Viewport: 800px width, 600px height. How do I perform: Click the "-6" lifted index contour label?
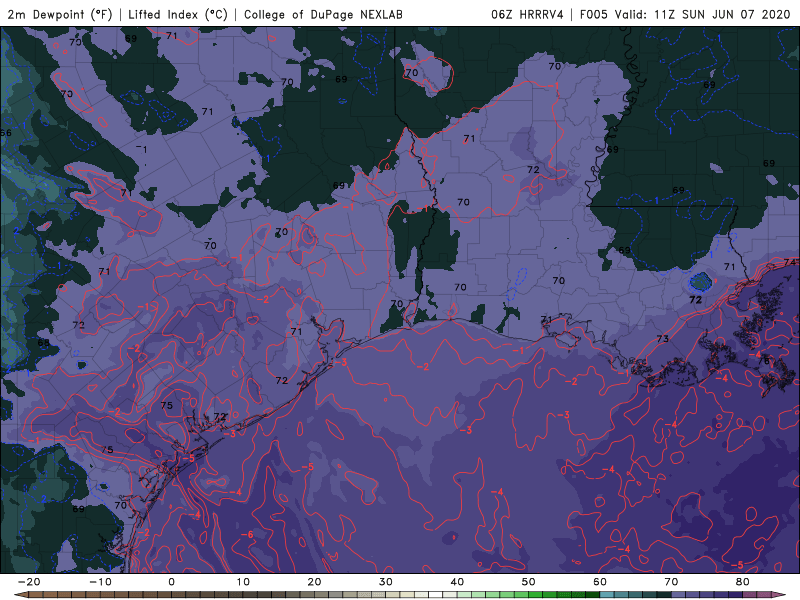[247, 535]
